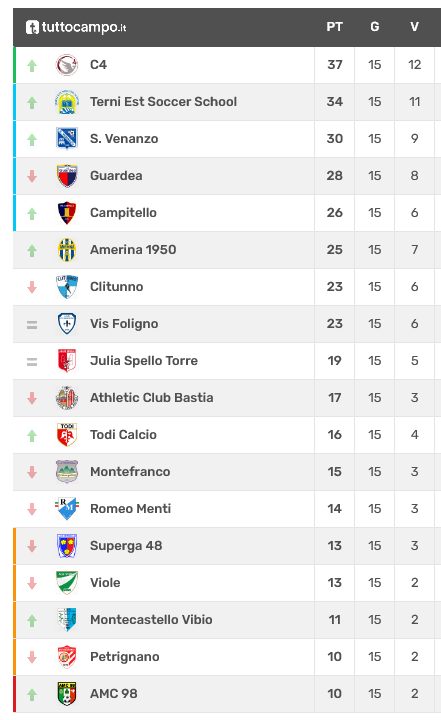
Task: Open Athletic Club Bastia team link
Action: click(x=152, y=398)
